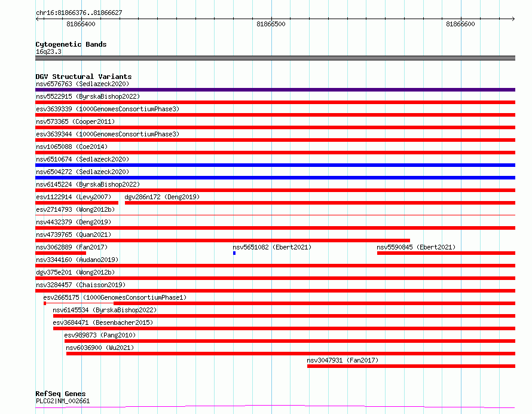
Task: Click the 81866600 ruler position
Action: pyautogui.click(x=460, y=24)
